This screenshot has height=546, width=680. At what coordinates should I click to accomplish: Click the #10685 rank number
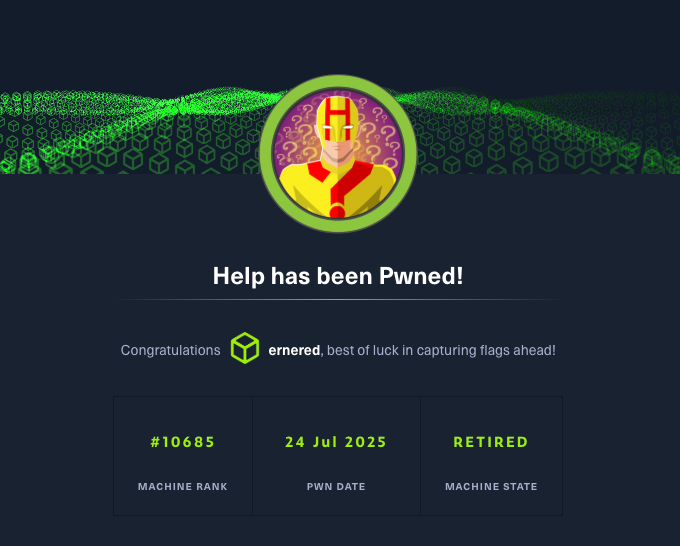[x=183, y=442]
